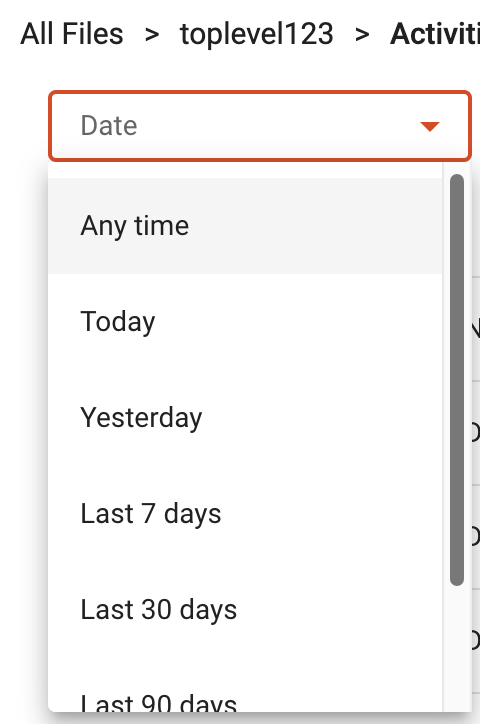Select the Last 7 days option
The height and width of the screenshot is (724, 480).
151,513
